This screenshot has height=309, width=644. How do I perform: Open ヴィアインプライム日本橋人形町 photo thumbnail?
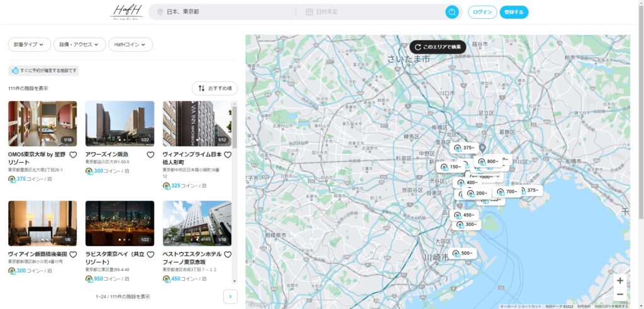tap(197, 124)
